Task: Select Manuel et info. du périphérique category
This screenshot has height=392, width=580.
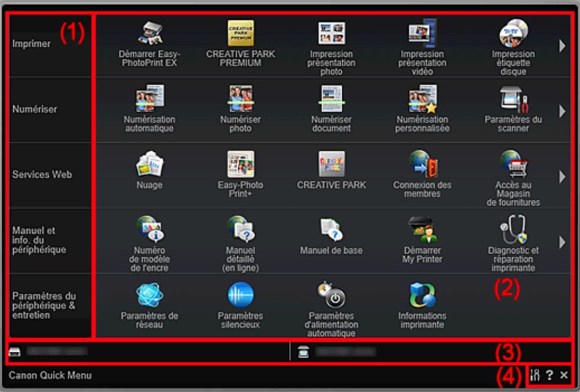Action: [50, 240]
